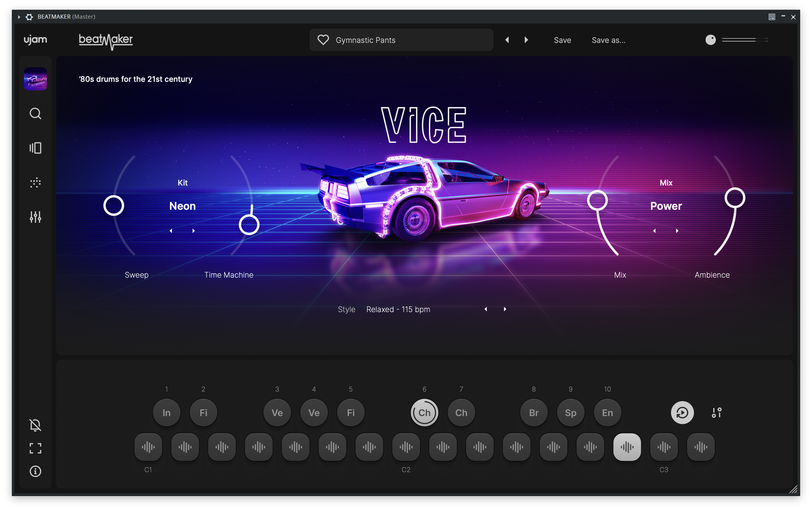Open the dotted pattern sidebar icon
This screenshot has width=812, height=510.
click(35, 183)
